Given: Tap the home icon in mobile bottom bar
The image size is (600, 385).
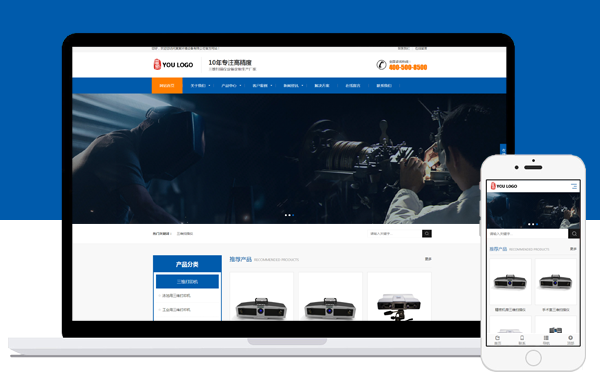Looking at the screenshot, I should coord(497,339).
